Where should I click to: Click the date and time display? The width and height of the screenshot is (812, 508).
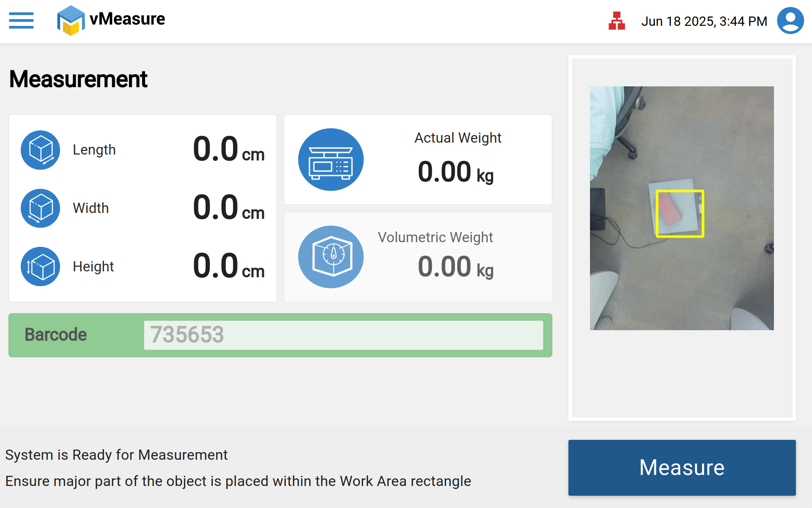pyautogui.click(x=704, y=21)
